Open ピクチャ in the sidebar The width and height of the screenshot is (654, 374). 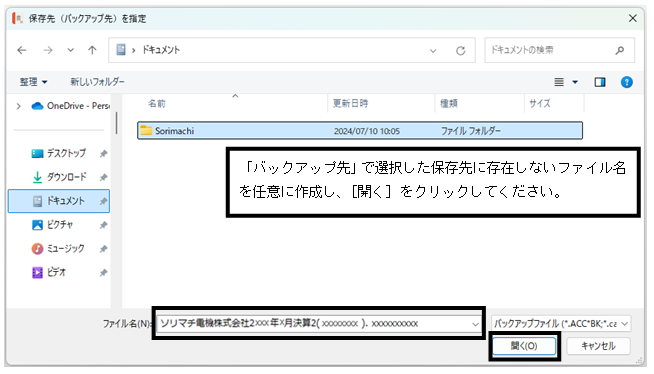[x=53, y=225]
